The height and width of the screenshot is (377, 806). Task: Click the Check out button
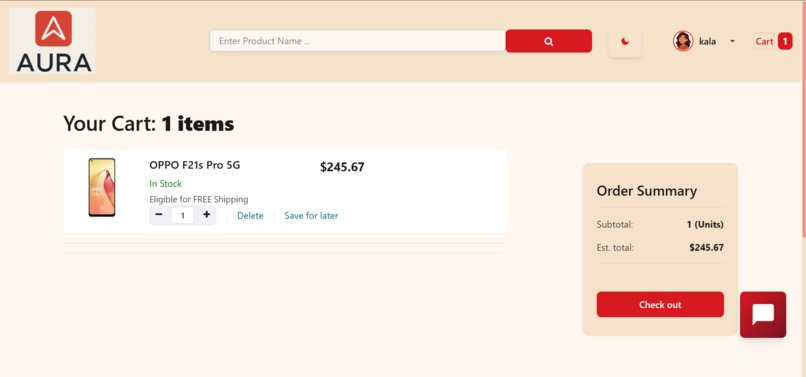pos(660,304)
